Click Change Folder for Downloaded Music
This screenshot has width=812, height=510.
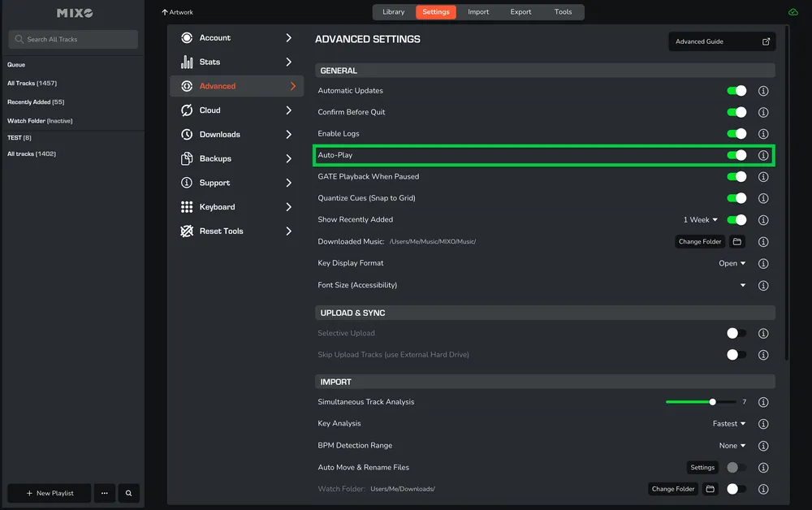click(700, 242)
